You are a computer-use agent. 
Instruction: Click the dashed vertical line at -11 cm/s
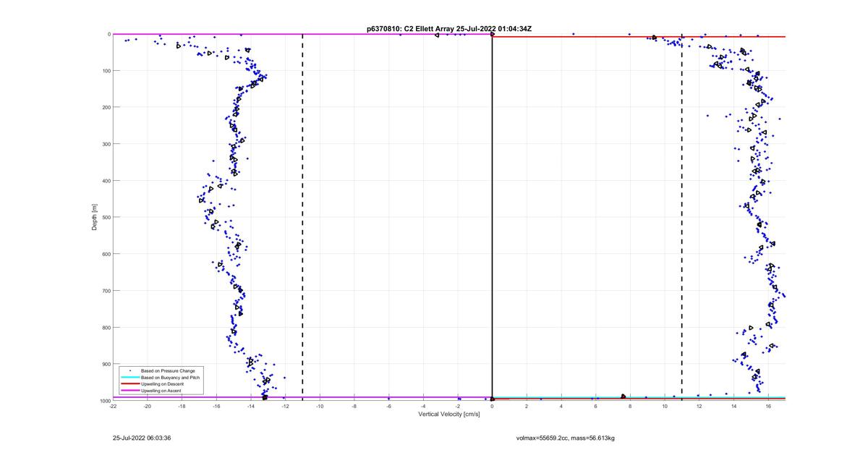(302, 217)
